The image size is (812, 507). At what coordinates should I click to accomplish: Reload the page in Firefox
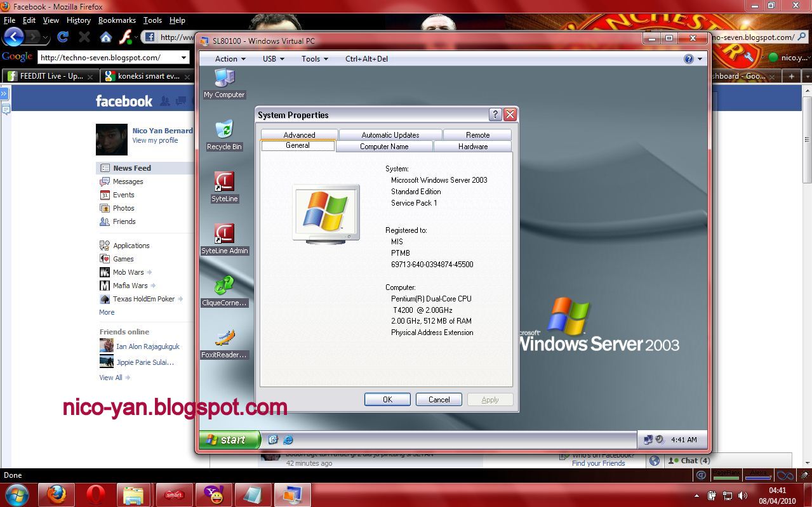pyautogui.click(x=62, y=37)
